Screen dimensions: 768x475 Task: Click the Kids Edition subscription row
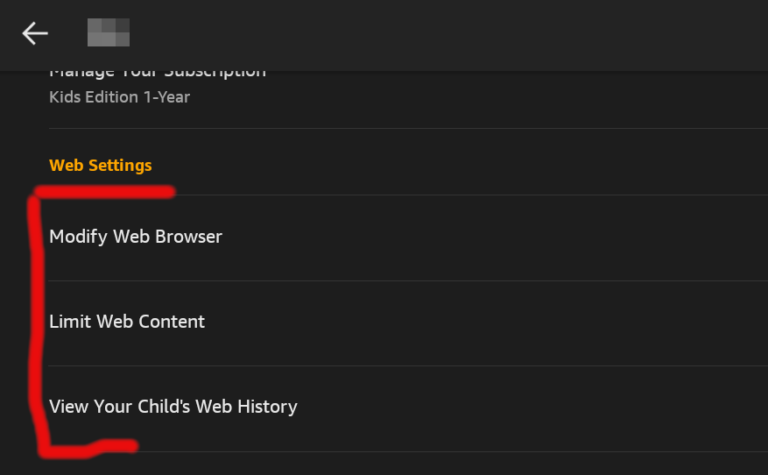300,90
